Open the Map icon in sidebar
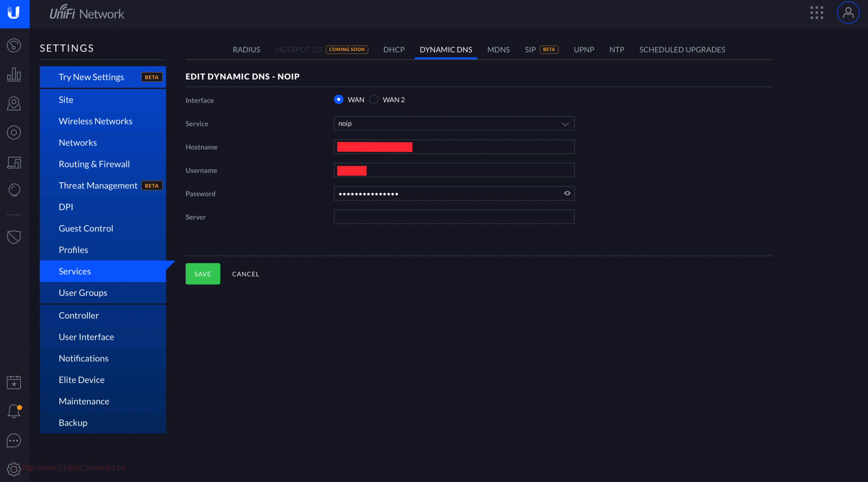 point(14,104)
